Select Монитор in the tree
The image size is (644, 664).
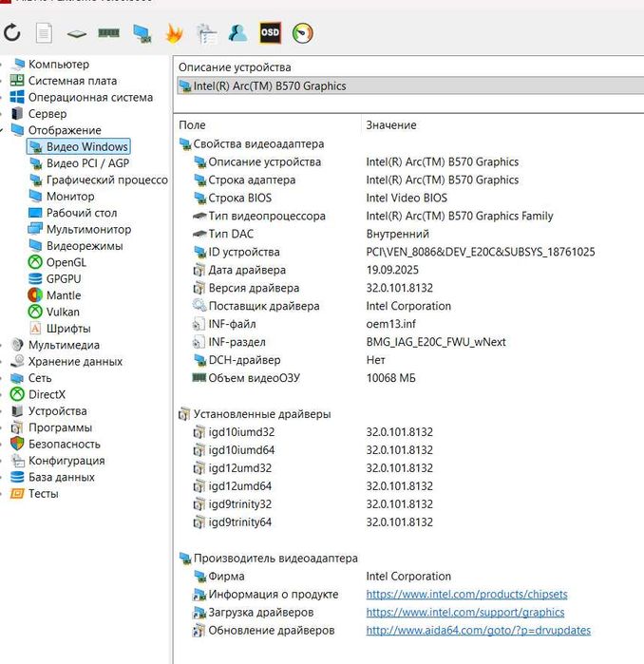coord(70,196)
